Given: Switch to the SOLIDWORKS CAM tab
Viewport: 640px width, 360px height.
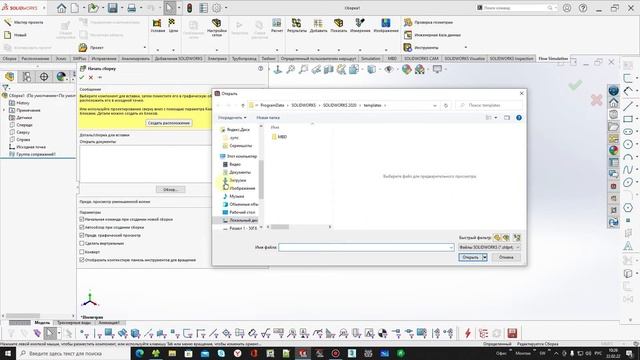Looking at the screenshot, I should click(x=421, y=59).
